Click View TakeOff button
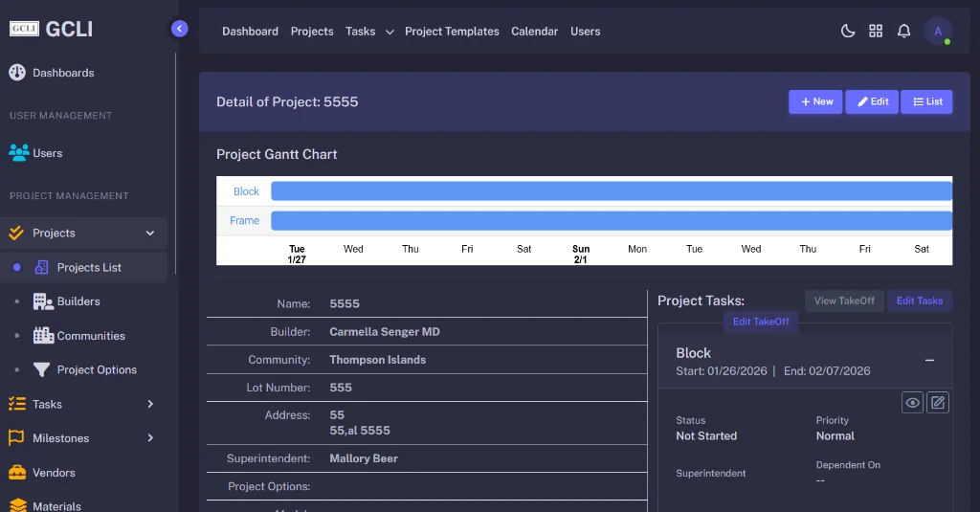Viewport: 980px width, 512px height. tap(844, 301)
